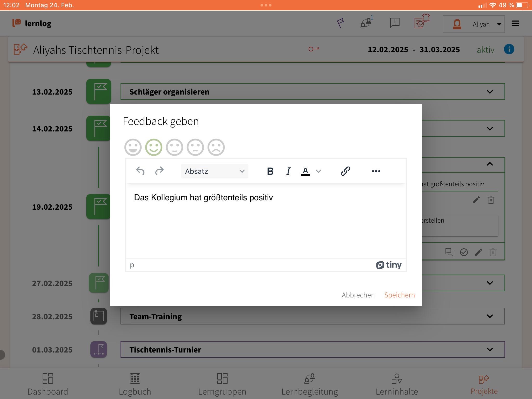Switch to the Logbuch tab

pyautogui.click(x=135, y=384)
